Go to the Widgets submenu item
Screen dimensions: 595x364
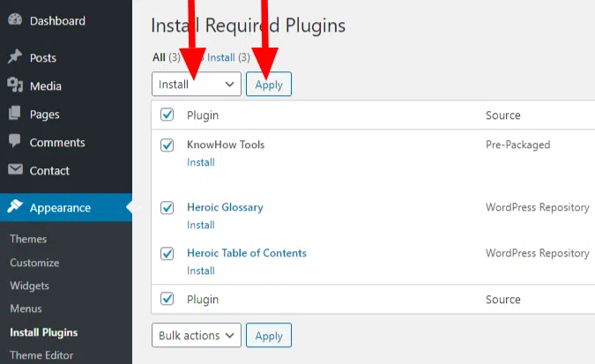click(29, 286)
